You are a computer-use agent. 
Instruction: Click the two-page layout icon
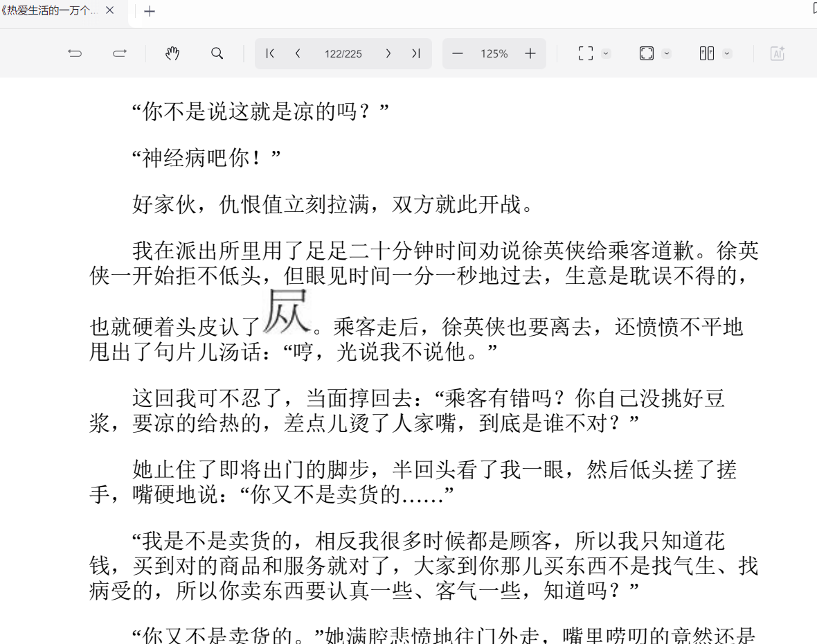coord(706,53)
